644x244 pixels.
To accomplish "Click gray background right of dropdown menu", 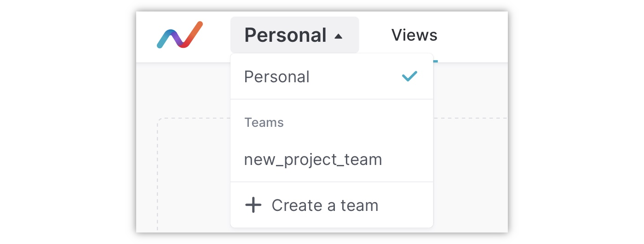I will click(x=469, y=92).
